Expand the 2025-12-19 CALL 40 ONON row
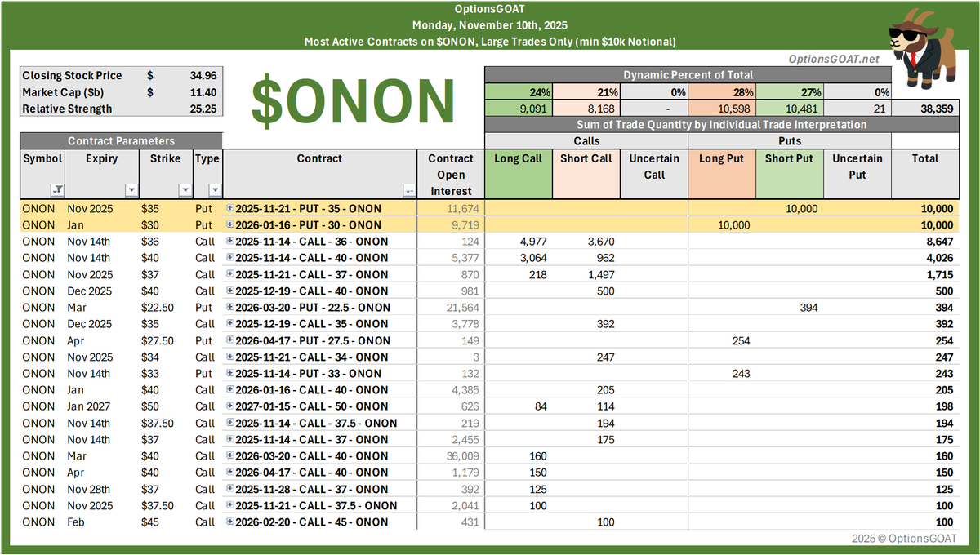980x555 pixels. [230, 291]
